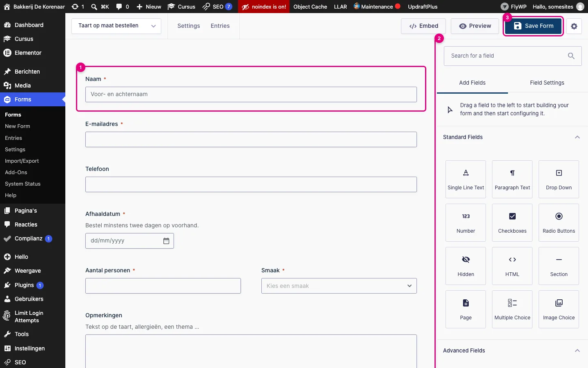Viewport: 588px width, 368px height.
Task: Open the Smaak dropdown
Action: (339, 286)
